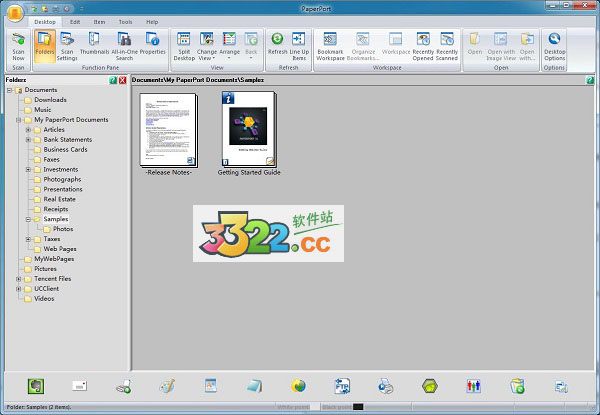Open Desktop Options
The height and width of the screenshot is (415, 600).
tap(554, 46)
